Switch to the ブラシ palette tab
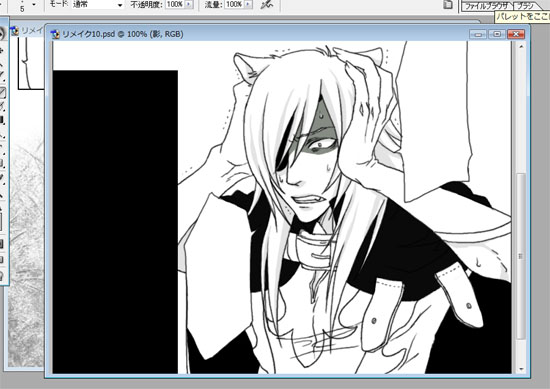Viewport: 550px width, 389px height. (x=526, y=6)
